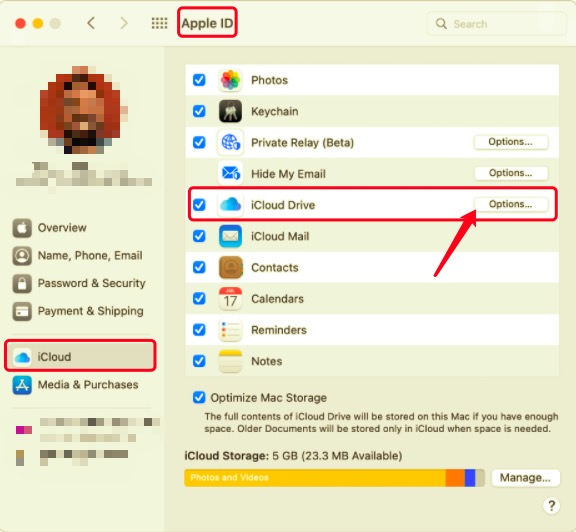Open the Show All grid icon
Screen dimensions: 576x532
[159, 23]
